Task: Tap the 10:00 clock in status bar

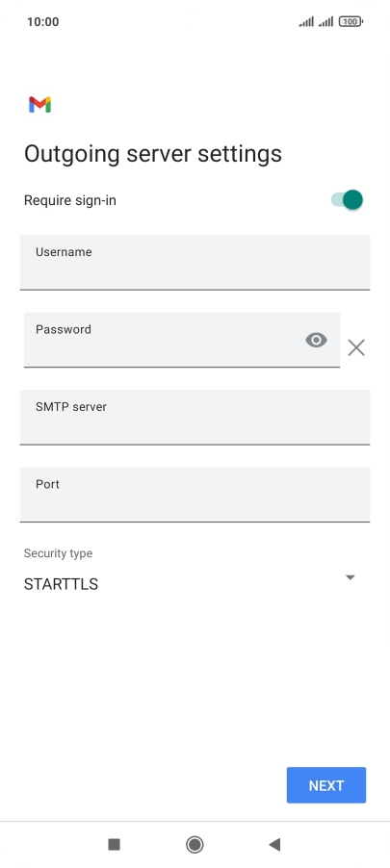Action: point(42,21)
